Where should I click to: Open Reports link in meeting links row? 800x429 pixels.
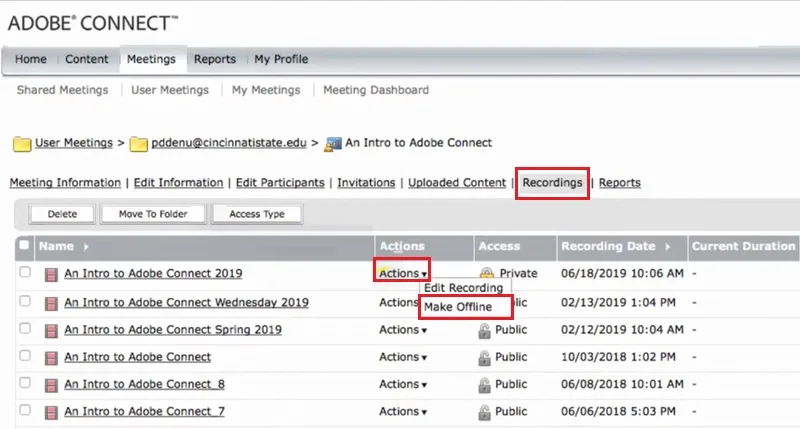click(620, 183)
